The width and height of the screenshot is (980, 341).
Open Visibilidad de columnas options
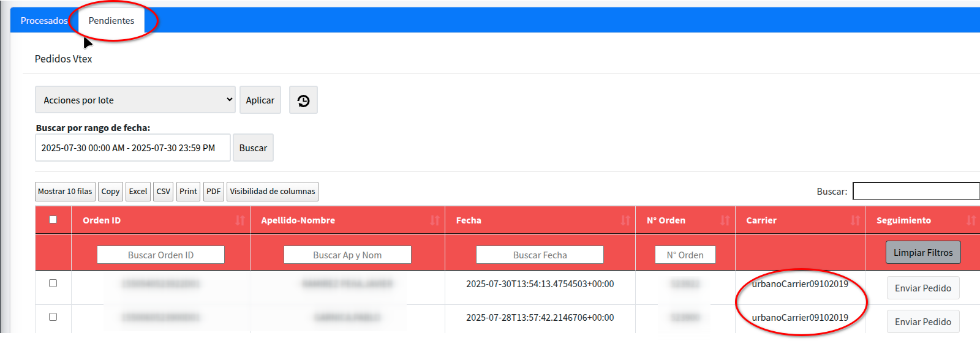(x=273, y=192)
